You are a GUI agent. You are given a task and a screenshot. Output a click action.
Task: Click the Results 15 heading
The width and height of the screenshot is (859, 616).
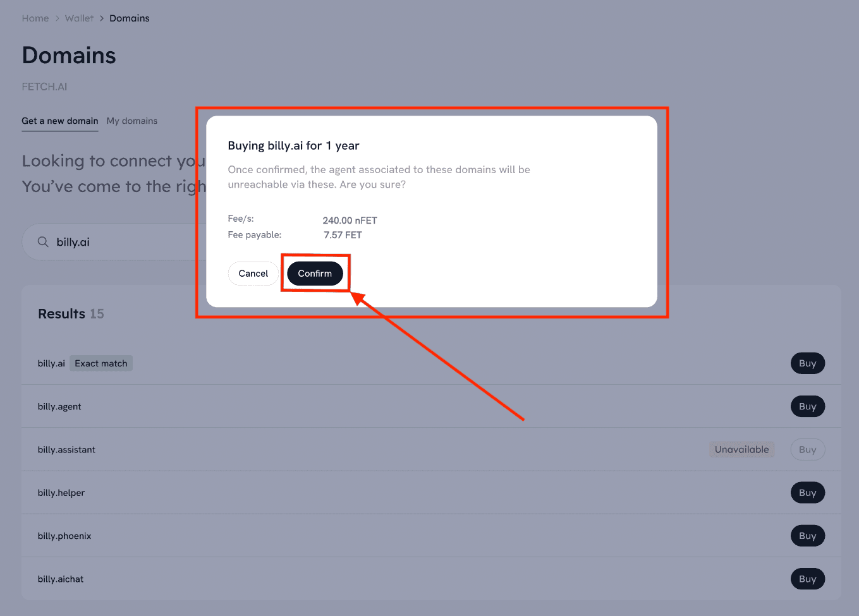(71, 314)
